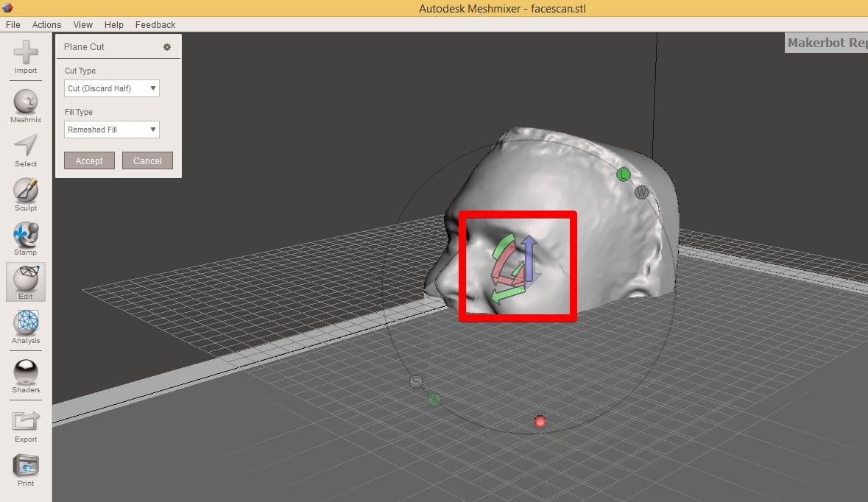Image resolution: width=868 pixels, height=502 pixels.
Task: Click the S widget handle
Action: 416,381
